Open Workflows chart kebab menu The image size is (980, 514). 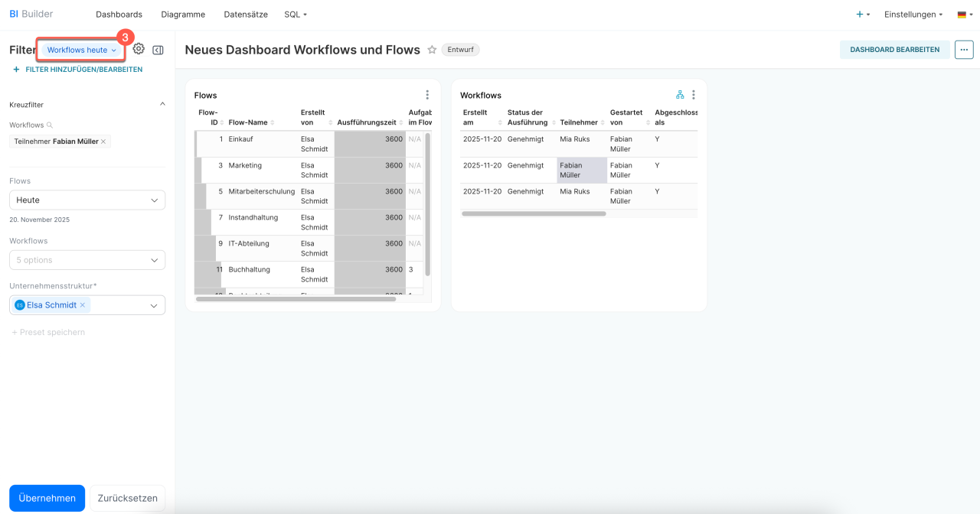click(x=694, y=95)
